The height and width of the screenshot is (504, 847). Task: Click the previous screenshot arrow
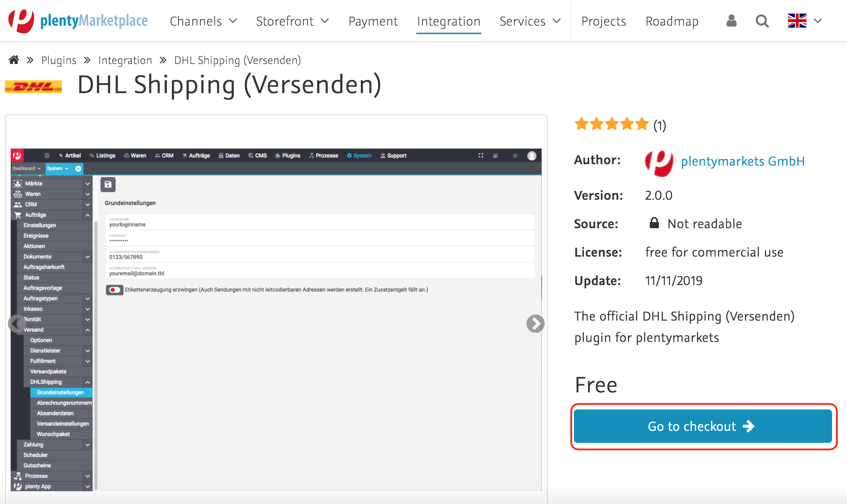(16, 323)
